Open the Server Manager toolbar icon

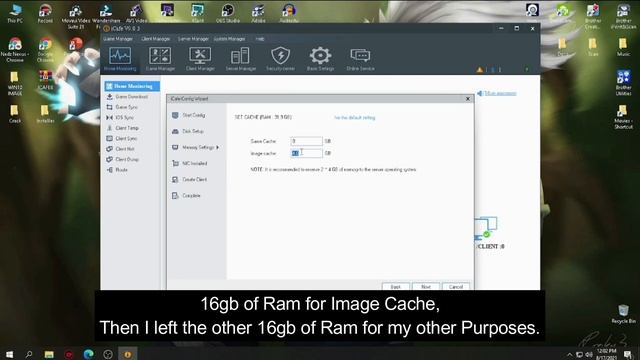click(x=240, y=59)
